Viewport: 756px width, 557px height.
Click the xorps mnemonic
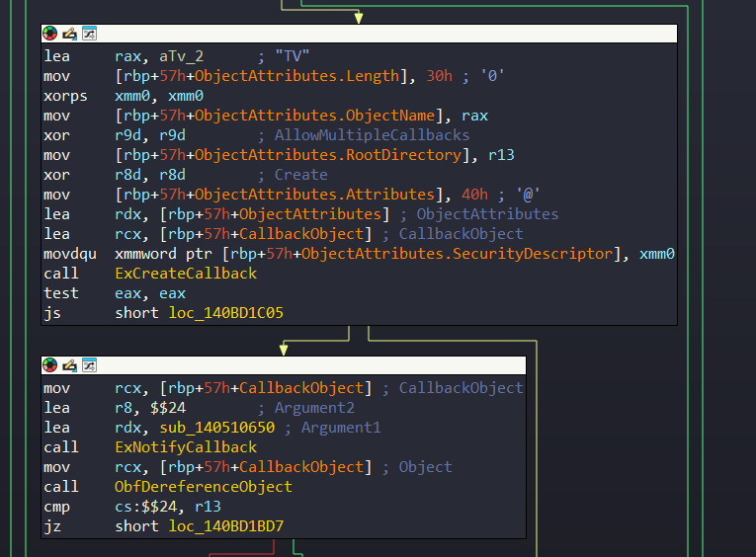(65, 96)
